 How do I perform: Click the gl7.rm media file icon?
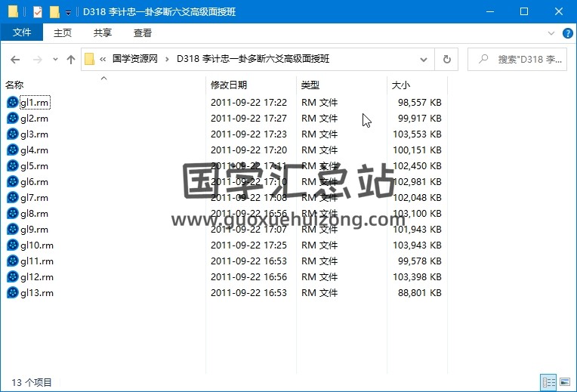(12, 197)
